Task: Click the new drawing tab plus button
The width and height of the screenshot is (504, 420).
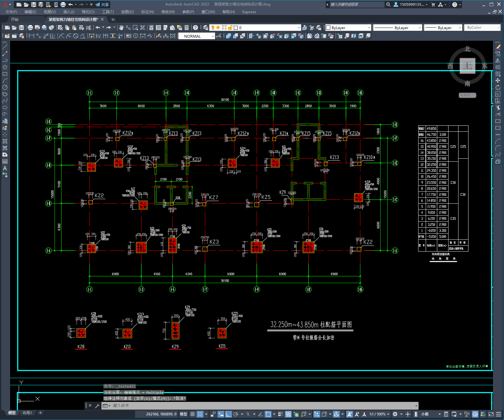Action: 113,20
